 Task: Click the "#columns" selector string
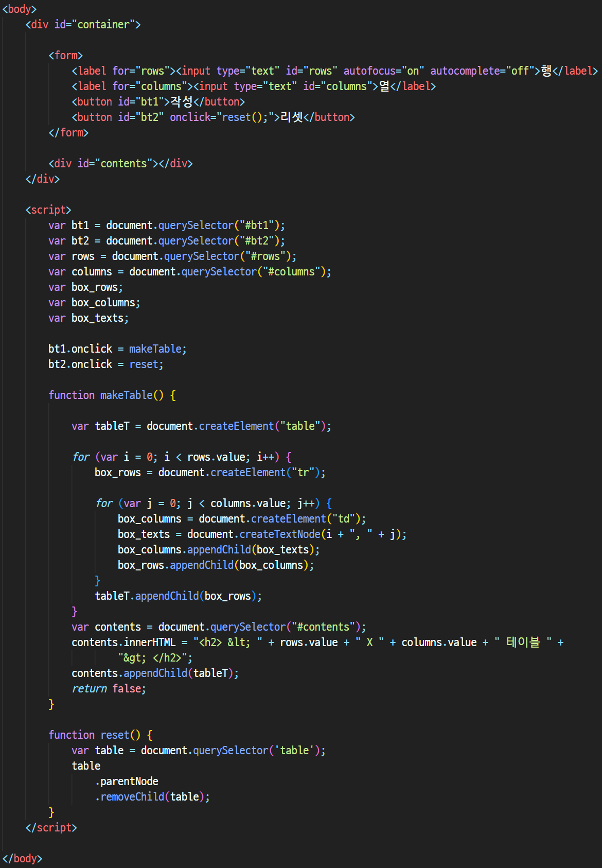(x=292, y=272)
